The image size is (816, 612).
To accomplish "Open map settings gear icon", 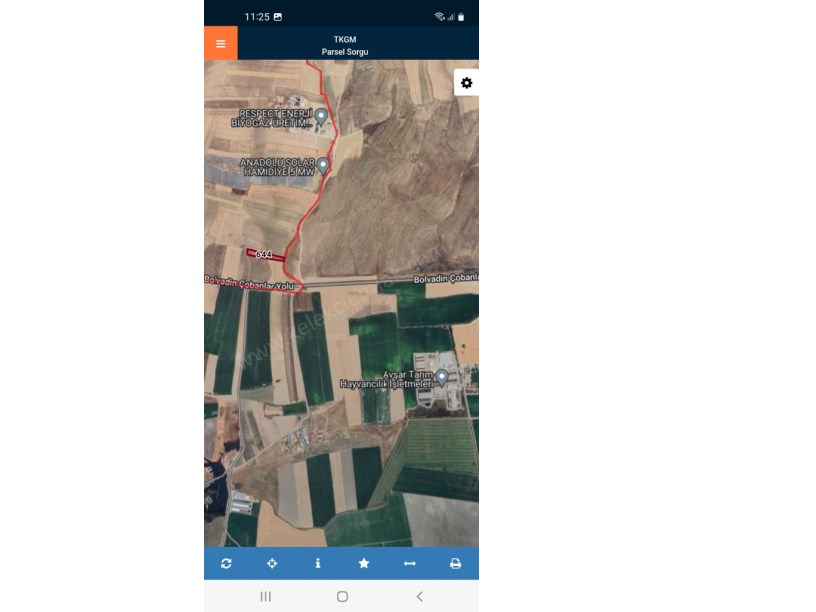I will click(x=466, y=83).
